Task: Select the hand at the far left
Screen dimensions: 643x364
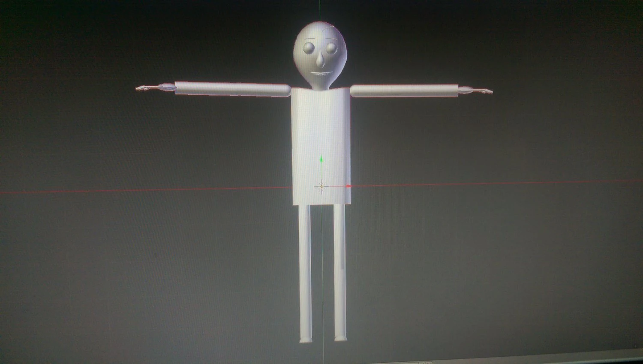Action: tap(155, 88)
